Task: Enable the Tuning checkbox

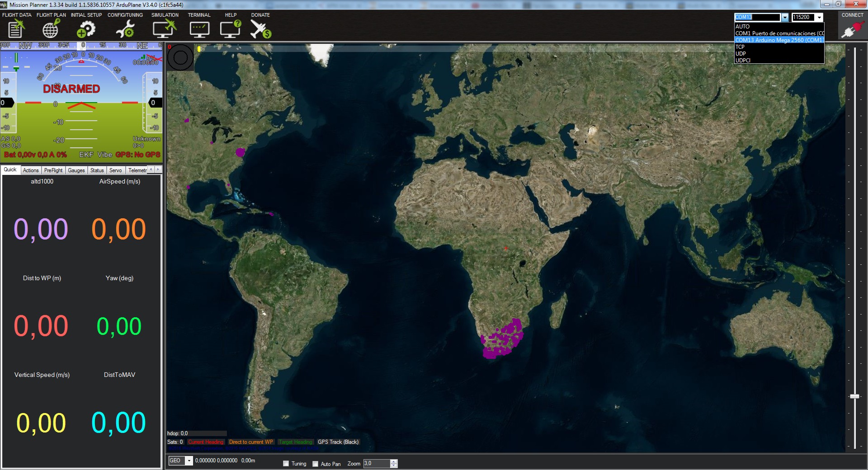Action: click(286, 463)
